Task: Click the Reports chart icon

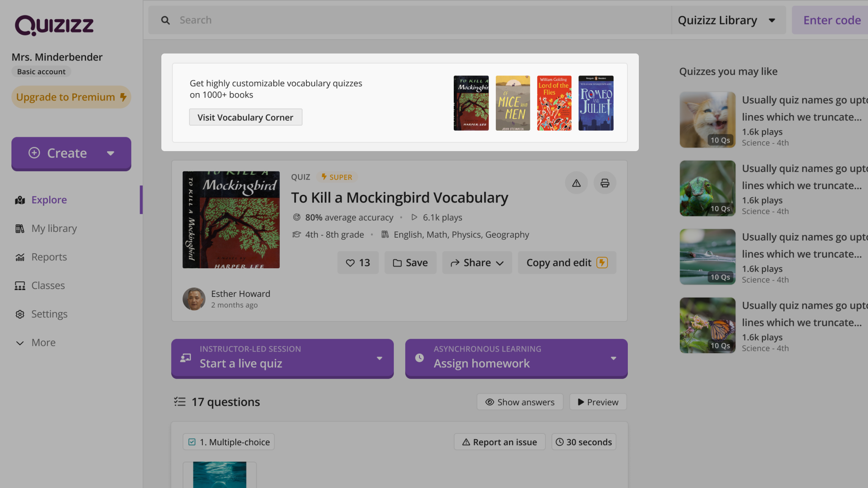Action: pos(20,257)
